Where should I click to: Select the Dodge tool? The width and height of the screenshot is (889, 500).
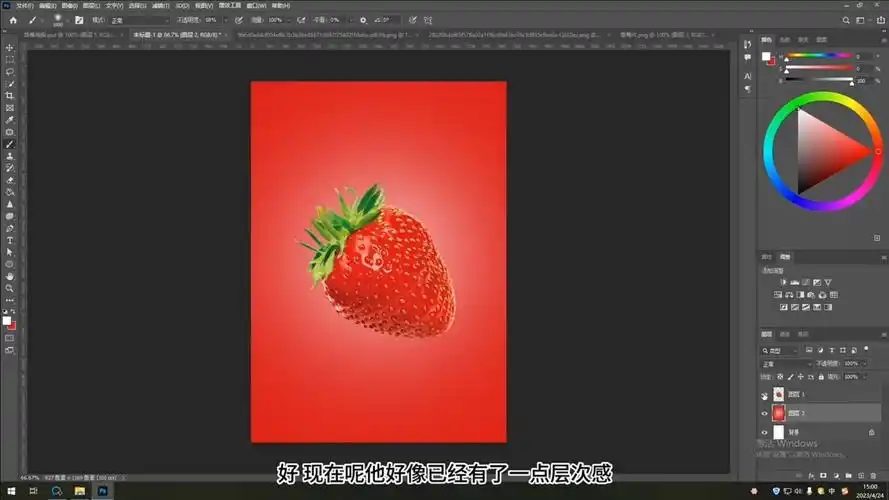pyautogui.click(x=10, y=217)
